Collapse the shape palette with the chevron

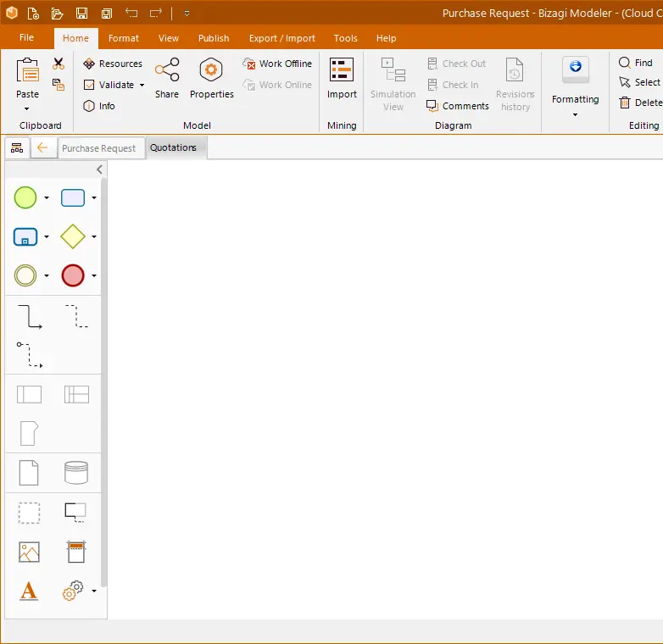coord(99,169)
